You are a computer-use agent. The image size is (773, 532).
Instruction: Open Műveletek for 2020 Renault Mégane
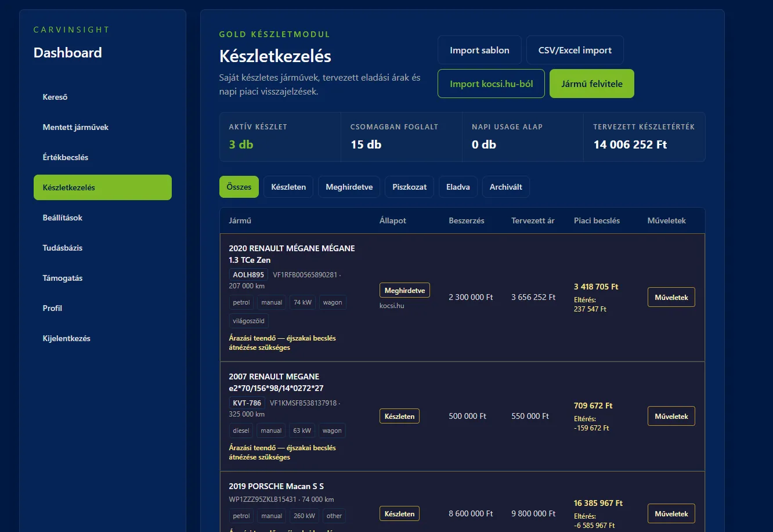pyautogui.click(x=671, y=297)
